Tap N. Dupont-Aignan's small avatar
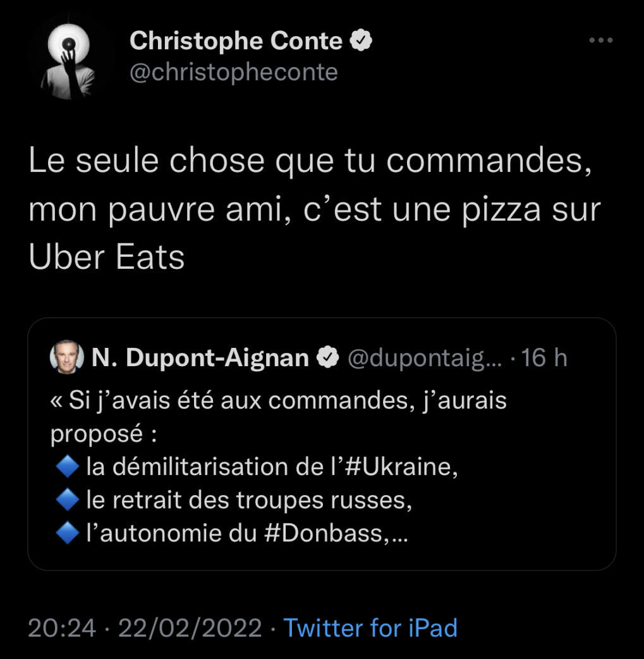This screenshot has height=659, width=644. (66, 358)
